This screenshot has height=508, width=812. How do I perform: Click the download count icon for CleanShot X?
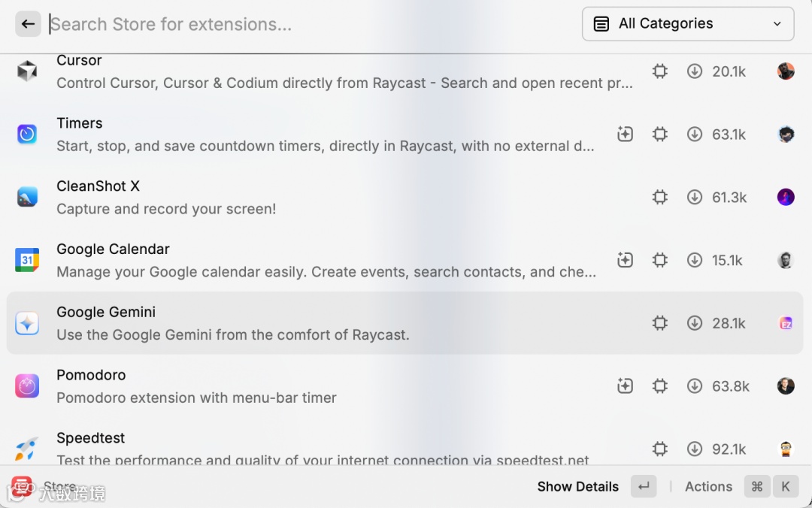[695, 198]
